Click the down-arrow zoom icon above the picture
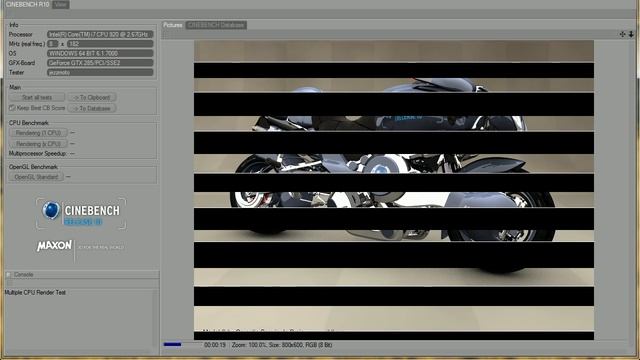Image resolution: width=640 pixels, height=360 pixels. pyautogui.click(x=631, y=34)
